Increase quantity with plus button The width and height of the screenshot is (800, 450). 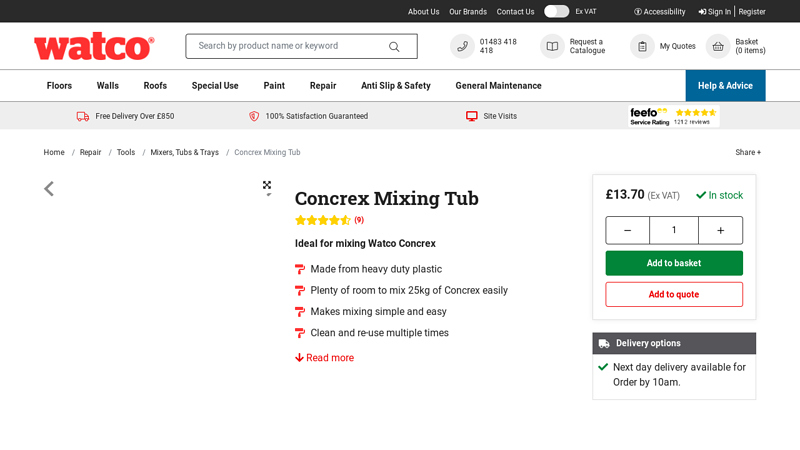click(720, 231)
